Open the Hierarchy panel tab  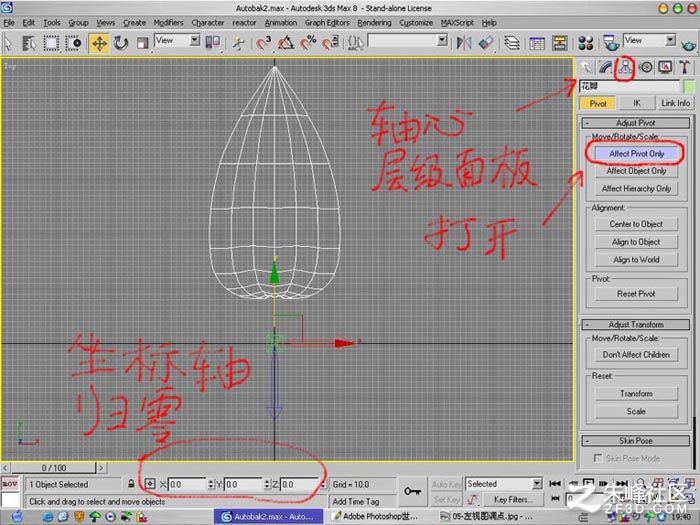625,67
